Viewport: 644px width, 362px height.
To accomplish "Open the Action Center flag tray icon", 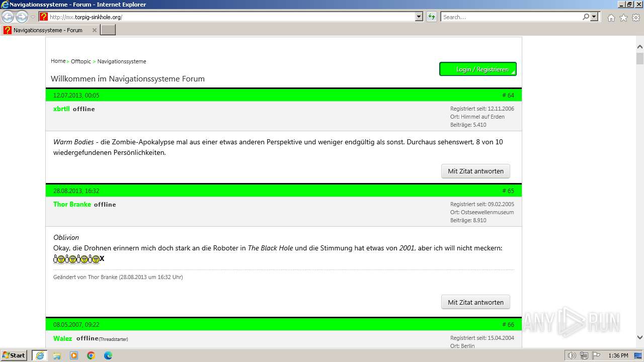I will coord(596,355).
